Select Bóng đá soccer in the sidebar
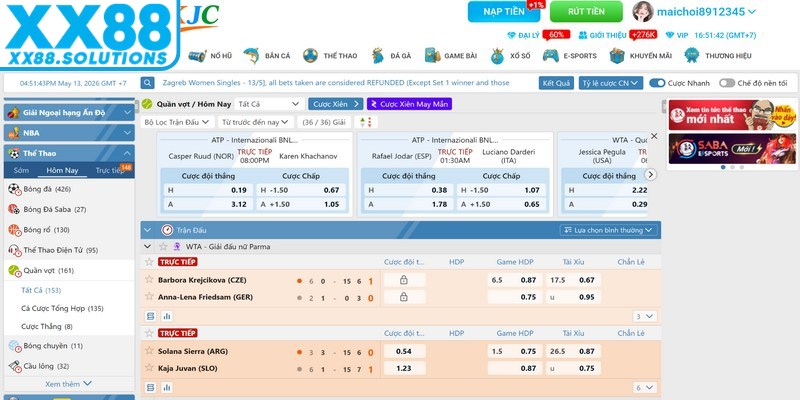Viewport: 800px width, 400px height. [69, 189]
